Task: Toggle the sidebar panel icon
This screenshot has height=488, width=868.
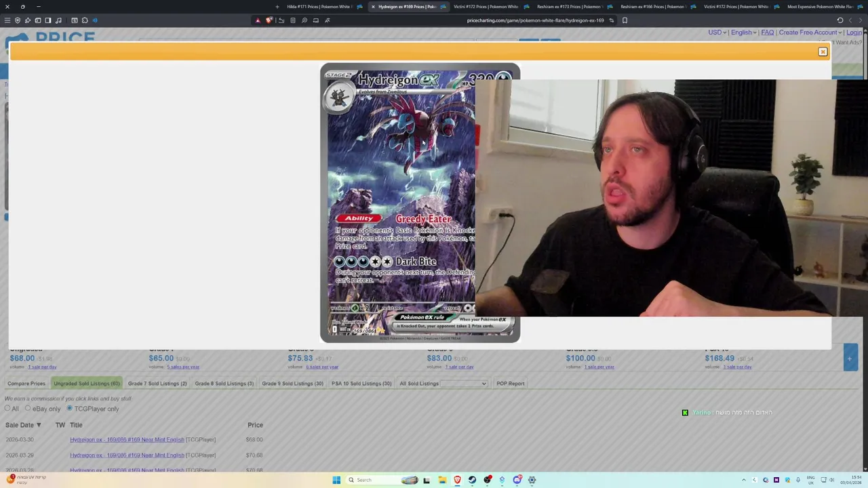Action: coord(47,20)
